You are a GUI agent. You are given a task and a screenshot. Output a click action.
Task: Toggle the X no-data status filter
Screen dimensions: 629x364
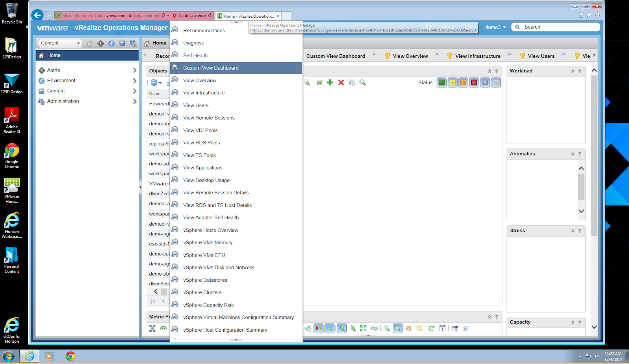click(496, 83)
